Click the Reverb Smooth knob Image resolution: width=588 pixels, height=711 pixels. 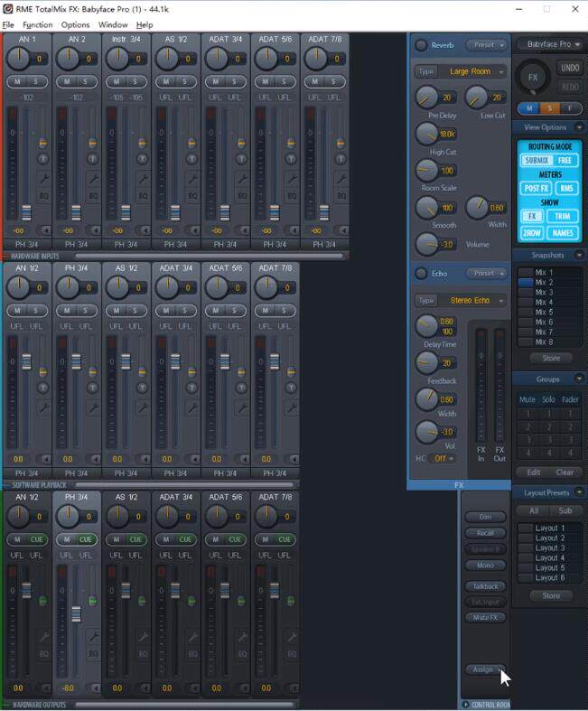tap(426, 207)
